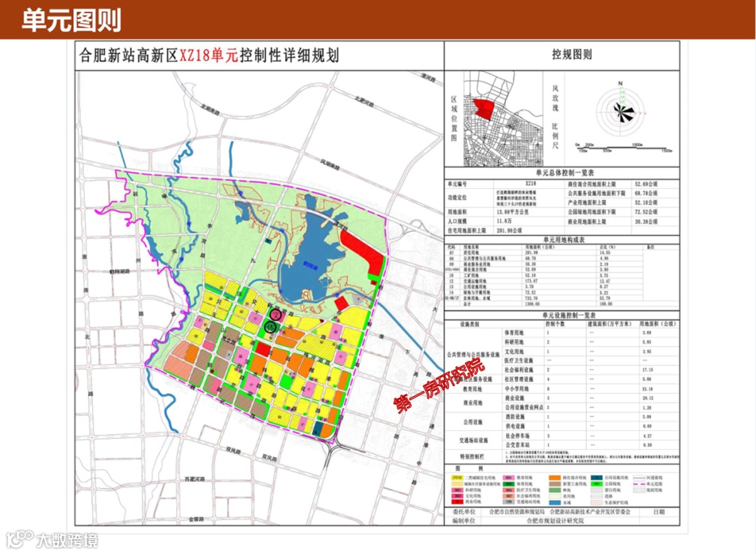Image resolution: width=756 pixels, height=554 pixels.
Task: Click the red 商业用地 legend swatch
Action: (456, 502)
